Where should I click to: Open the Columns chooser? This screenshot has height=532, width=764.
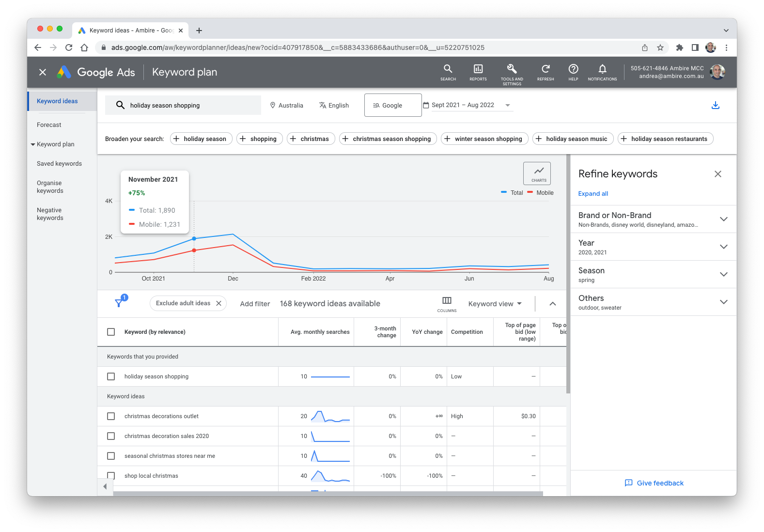(x=447, y=304)
